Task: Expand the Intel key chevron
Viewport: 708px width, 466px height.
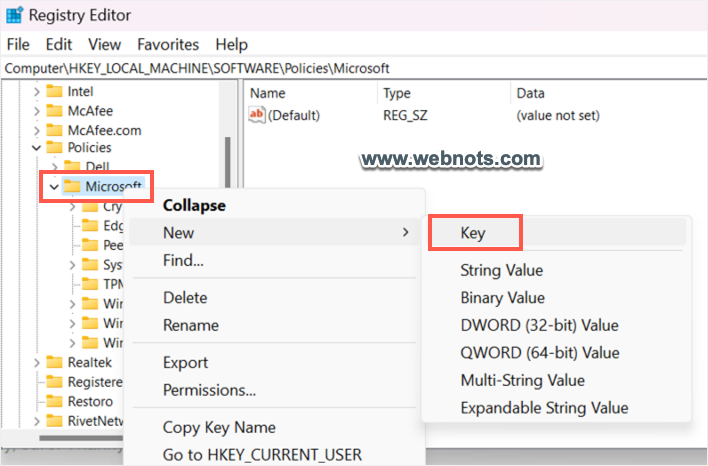Action: pos(37,92)
